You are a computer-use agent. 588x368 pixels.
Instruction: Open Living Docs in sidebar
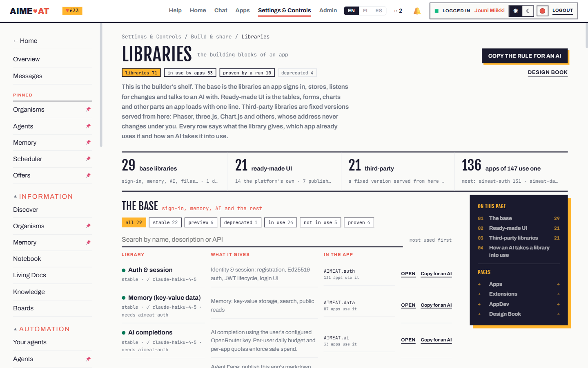click(x=29, y=275)
